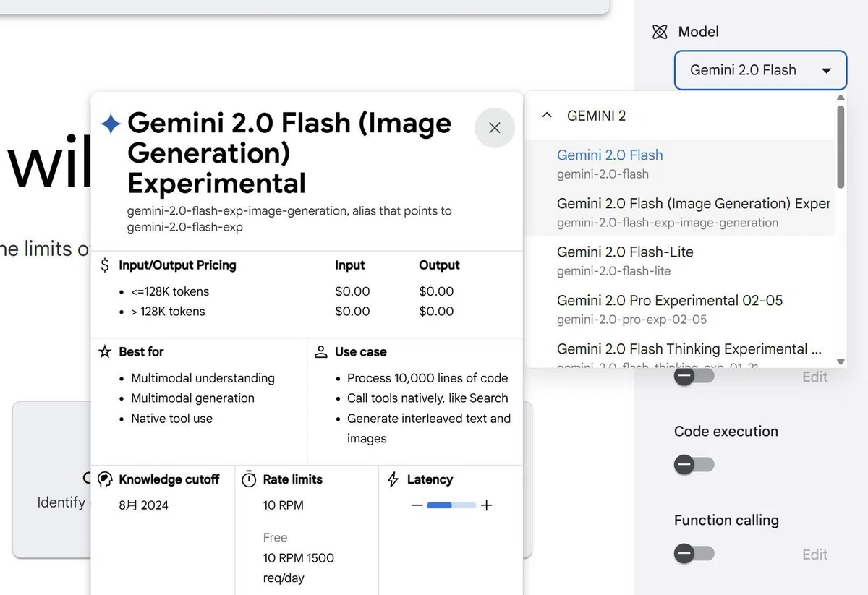The width and height of the screenshot is (868, 595).
Task: Click the stopwatch icon beside Rate limits
Action: pos(249,479)
